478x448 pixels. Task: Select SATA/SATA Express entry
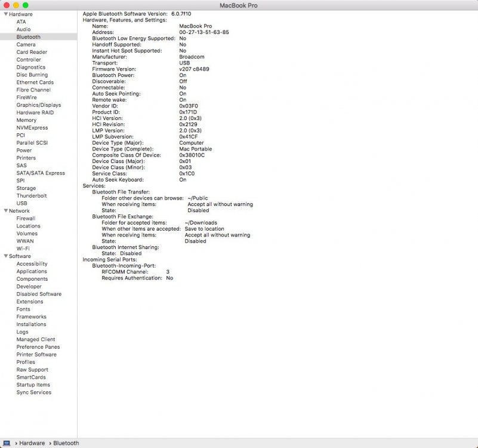[41, 173]
